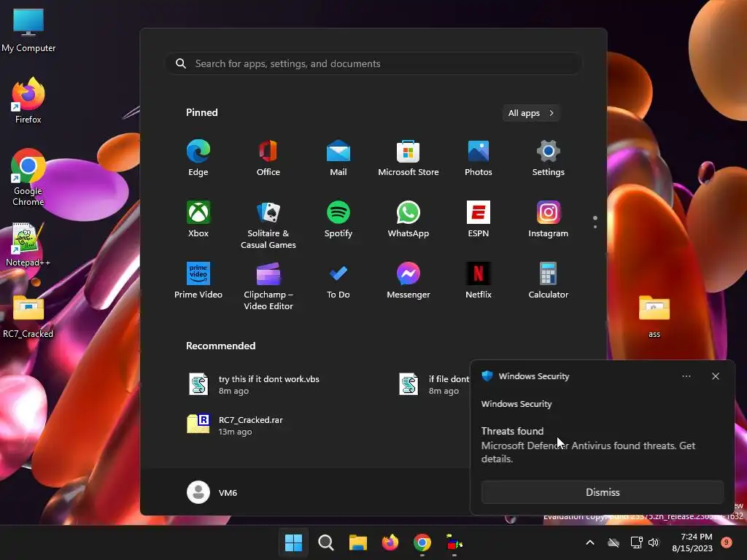Open notification center badge showing 9
The height and width of the screenshot is (560, 747).
coord(726,542)
